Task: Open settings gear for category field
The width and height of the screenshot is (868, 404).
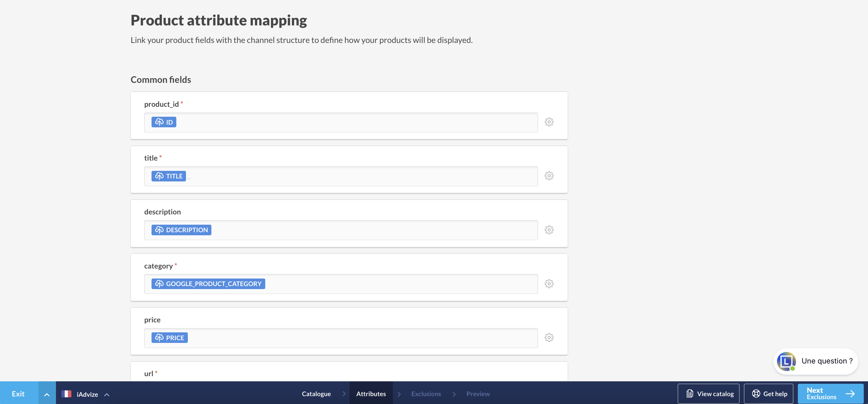Action: pos(549,284)
